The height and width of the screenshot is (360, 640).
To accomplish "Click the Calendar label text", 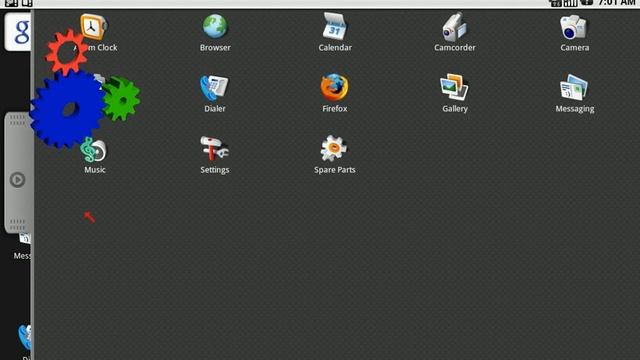I will 335,47.
